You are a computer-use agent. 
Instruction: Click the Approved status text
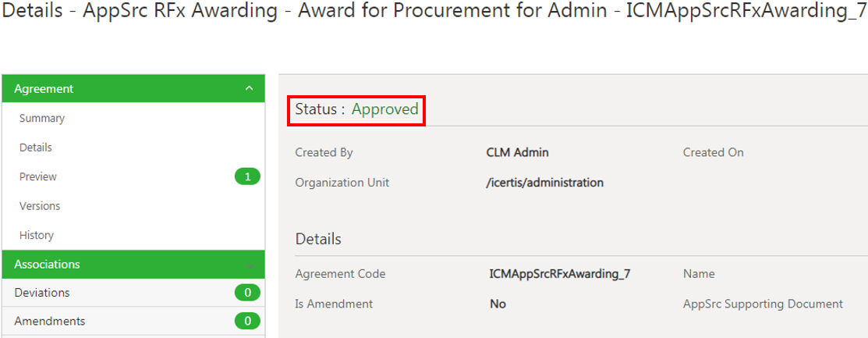coord(384,109)
